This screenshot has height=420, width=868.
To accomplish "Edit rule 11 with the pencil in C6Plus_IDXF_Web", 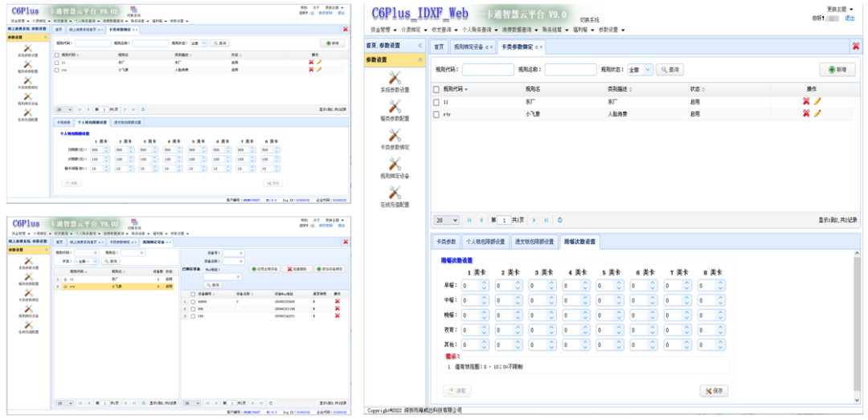I will (817, 101).
